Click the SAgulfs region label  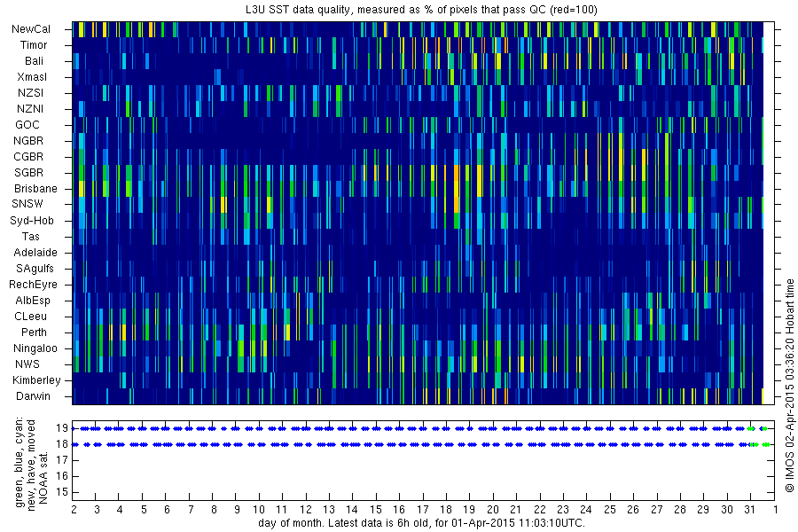coord(35,269)
